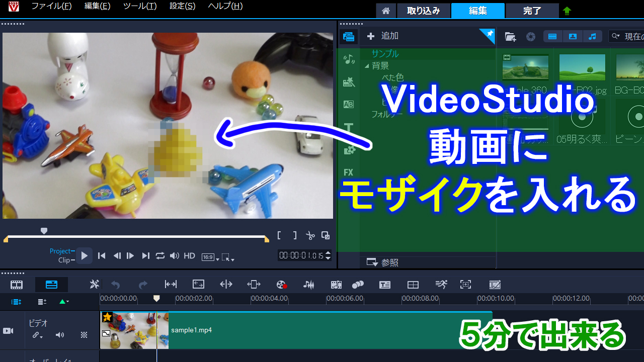Open the ファイル(F) menu

click(51, 6)
